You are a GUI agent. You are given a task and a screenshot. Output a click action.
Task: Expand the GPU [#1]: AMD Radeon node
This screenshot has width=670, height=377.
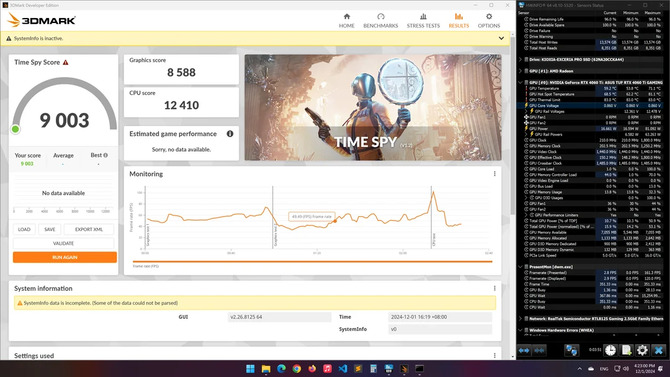(x=520, y=71)
